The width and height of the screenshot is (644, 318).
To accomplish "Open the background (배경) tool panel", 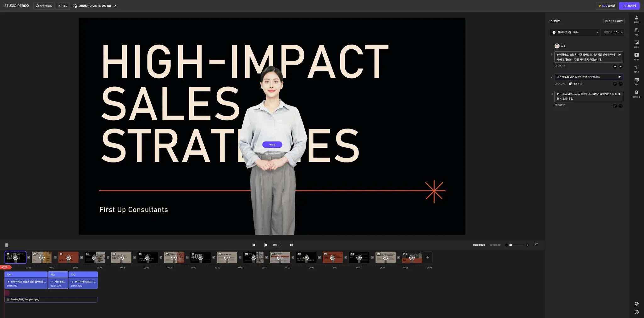I will 636,31.
